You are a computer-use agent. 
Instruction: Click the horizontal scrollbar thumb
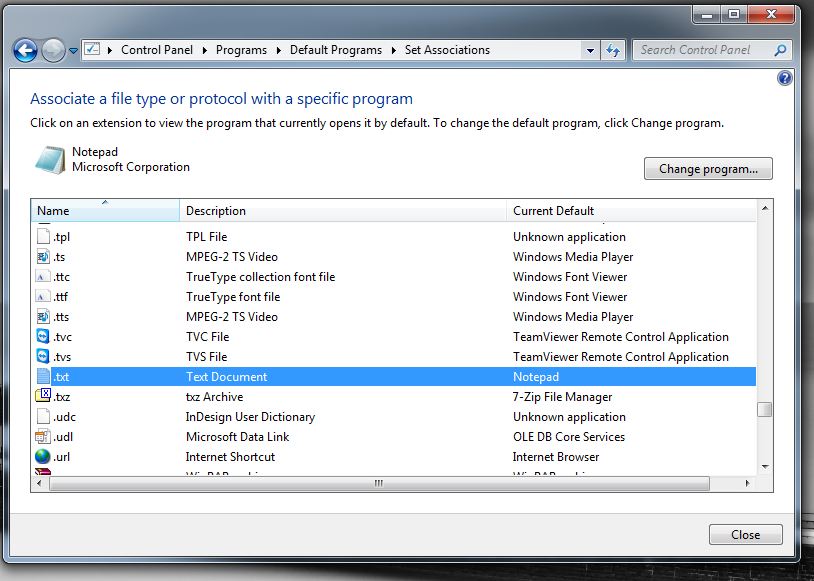[x=378, y=483]
